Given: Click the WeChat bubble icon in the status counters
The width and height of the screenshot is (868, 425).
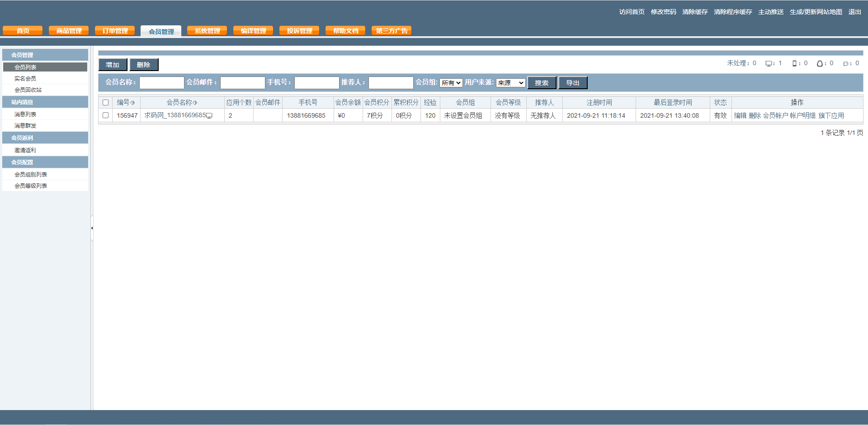Looking at the screenshot, I should pos(845,64).
